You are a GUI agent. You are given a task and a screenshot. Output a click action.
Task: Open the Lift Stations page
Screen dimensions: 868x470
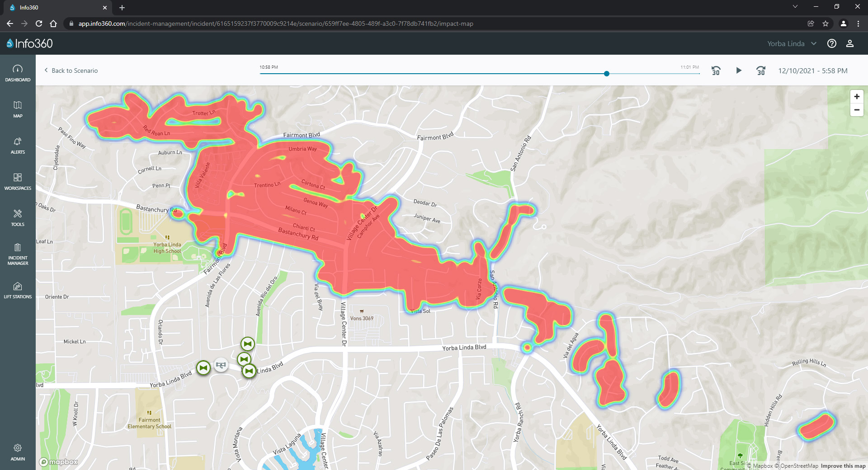tap(18, 290)
